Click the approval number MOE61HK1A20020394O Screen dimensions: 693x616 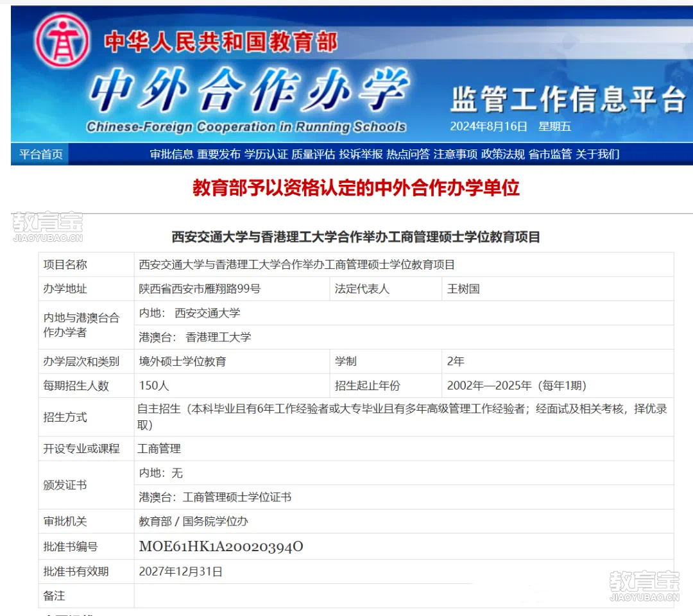(x=221, y=547)
